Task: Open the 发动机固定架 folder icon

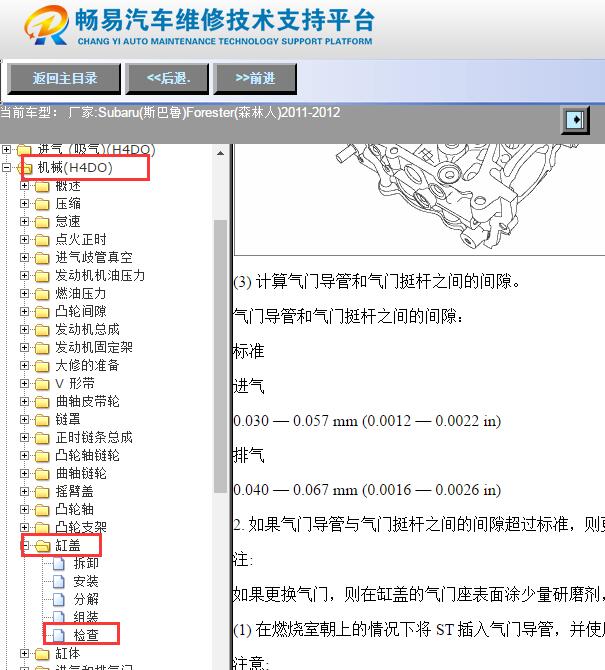Action: (x=42, y=348)
